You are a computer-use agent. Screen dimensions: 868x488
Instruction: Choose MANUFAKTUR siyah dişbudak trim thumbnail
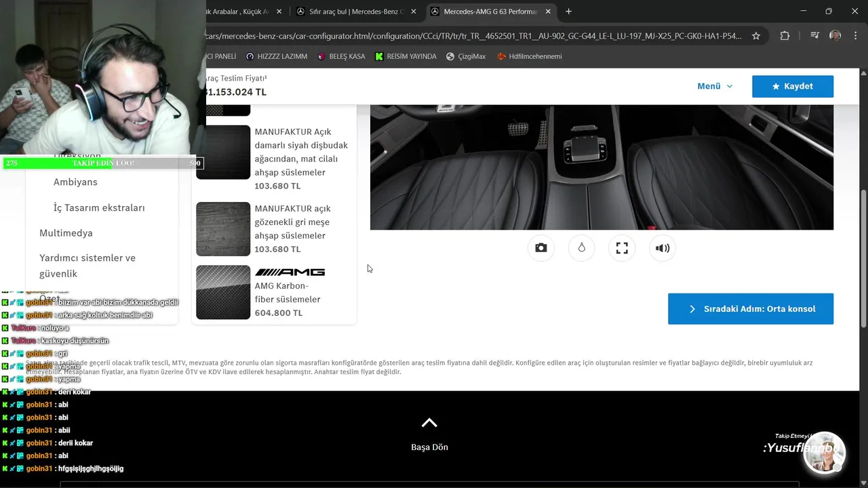pos(223,152)
